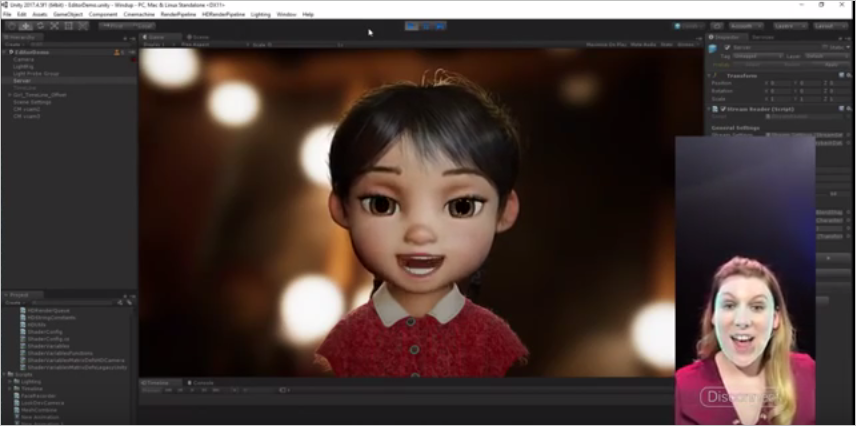Open the RenderPipeline menu
Viewport: 856px width, 426px height.
pyautogui.click(x=179, y=14)
